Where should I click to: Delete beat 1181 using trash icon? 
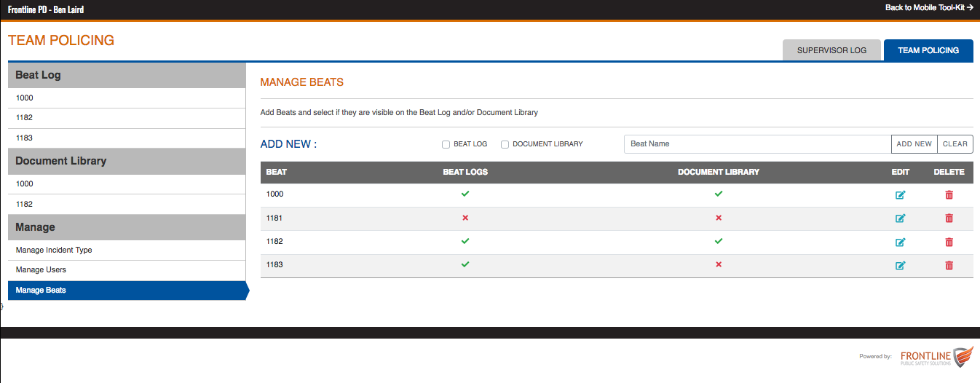(949, 218)
